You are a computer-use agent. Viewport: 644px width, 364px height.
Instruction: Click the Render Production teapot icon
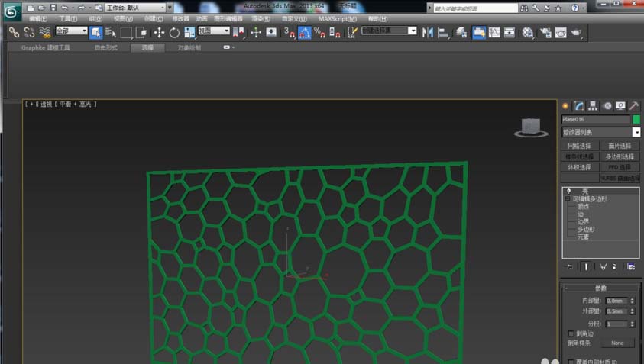click(x=576, y=32)
